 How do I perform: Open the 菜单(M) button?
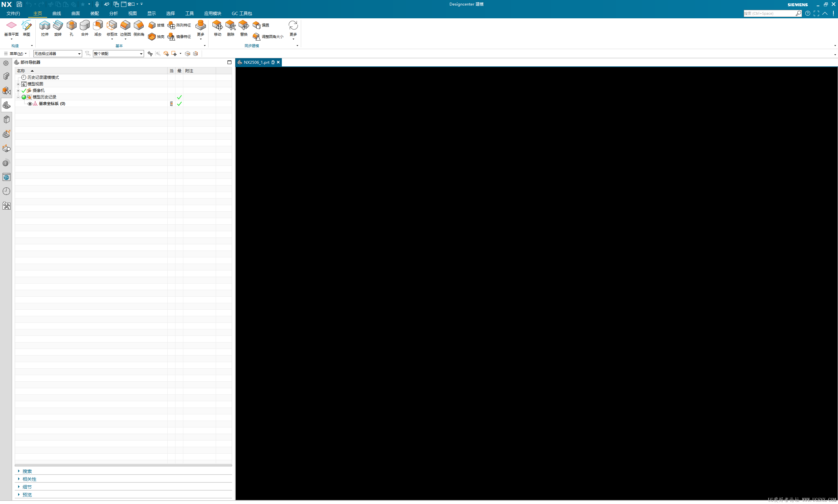pos(15,54)
